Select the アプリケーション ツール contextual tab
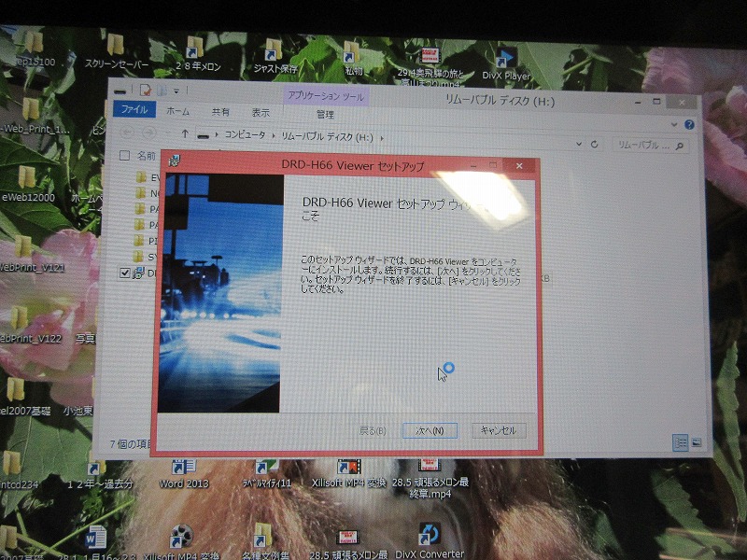Viewport: 747px width, 560px height. (325, 96)
